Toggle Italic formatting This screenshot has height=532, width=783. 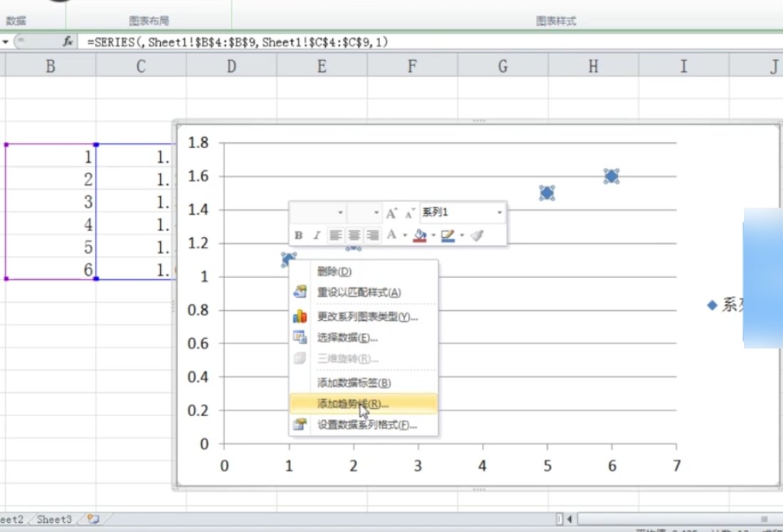[x=315, y=235]
